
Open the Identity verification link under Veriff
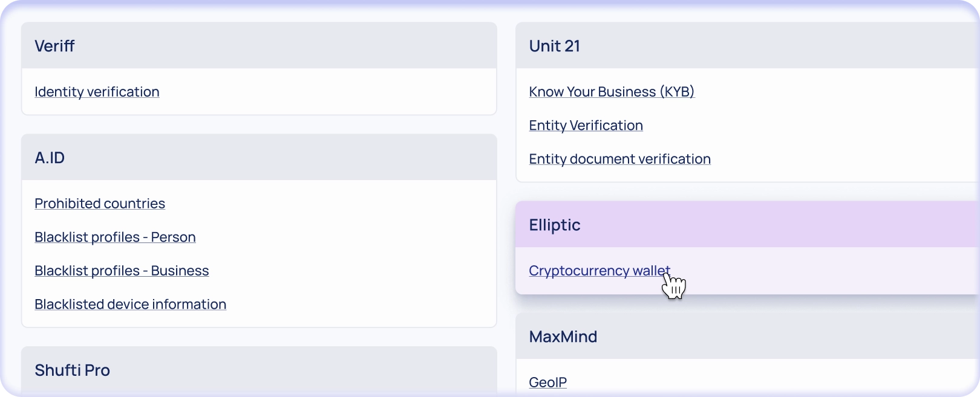[x=97, y=92]
